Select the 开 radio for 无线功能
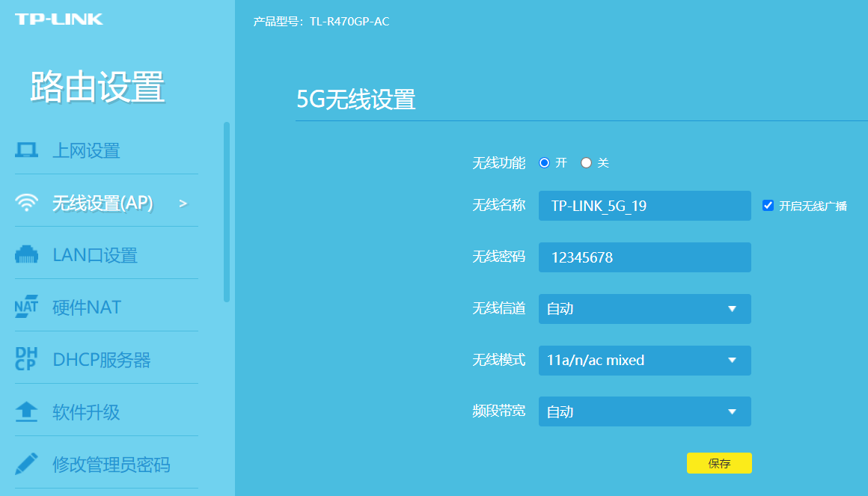Viewport: 868px width, 496px height. [x=544, y=162]
